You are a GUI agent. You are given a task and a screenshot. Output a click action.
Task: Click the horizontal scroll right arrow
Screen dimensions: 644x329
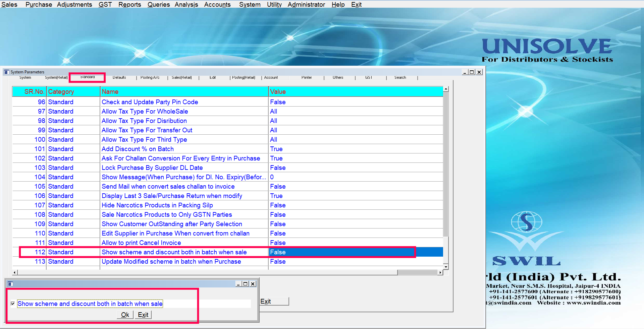pyautogui.click(x=440, y=272)
